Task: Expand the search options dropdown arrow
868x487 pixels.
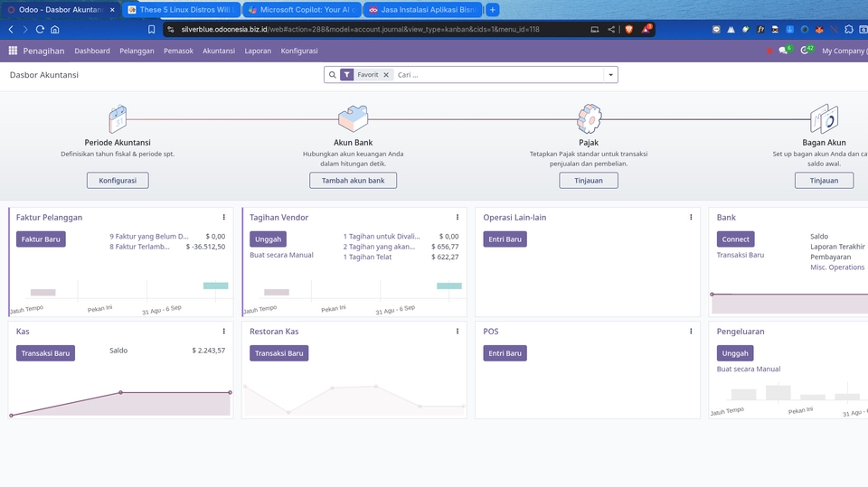Action: (x=610, y=75)
